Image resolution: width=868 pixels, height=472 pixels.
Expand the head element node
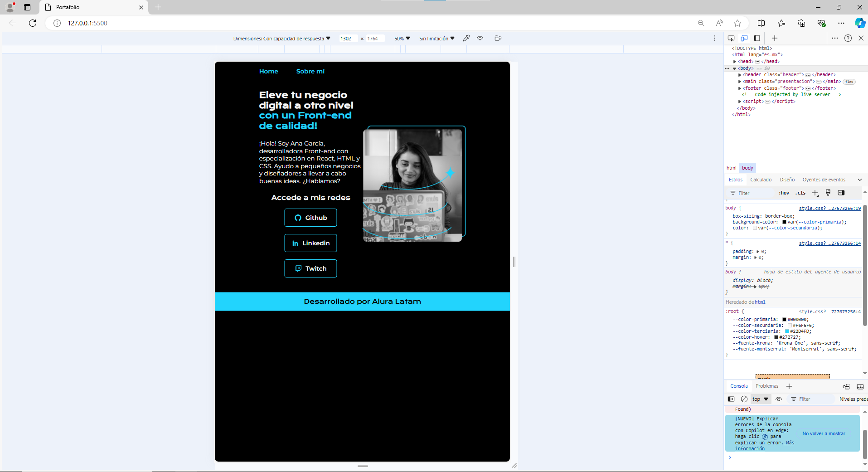tap(735, 62)
